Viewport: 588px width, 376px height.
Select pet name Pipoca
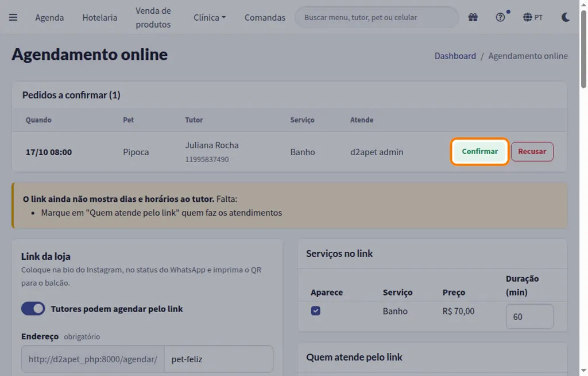136,152
